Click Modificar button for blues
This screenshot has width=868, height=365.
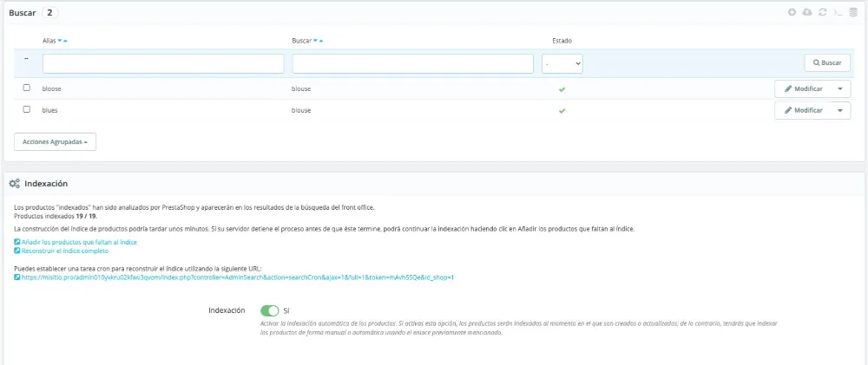coord(803,110)
